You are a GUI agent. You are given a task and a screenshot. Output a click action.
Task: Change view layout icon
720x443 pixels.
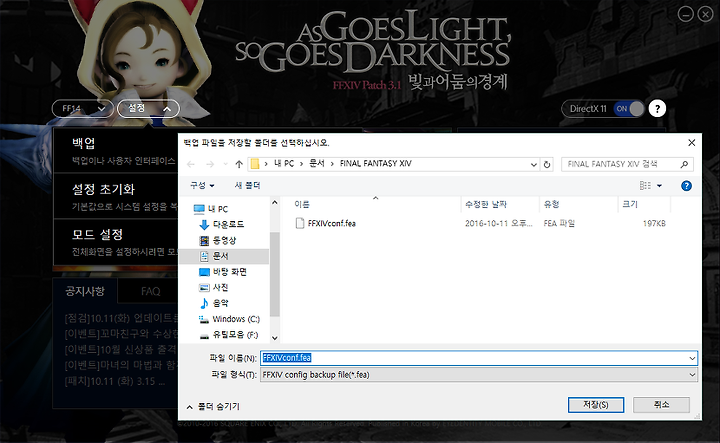645,185
